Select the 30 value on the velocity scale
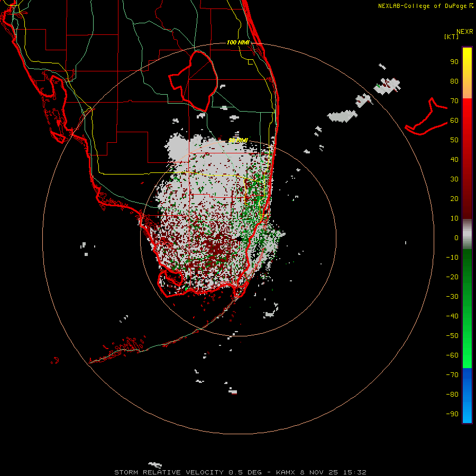This screenshot has width=476, height=476. click(454, 179)
